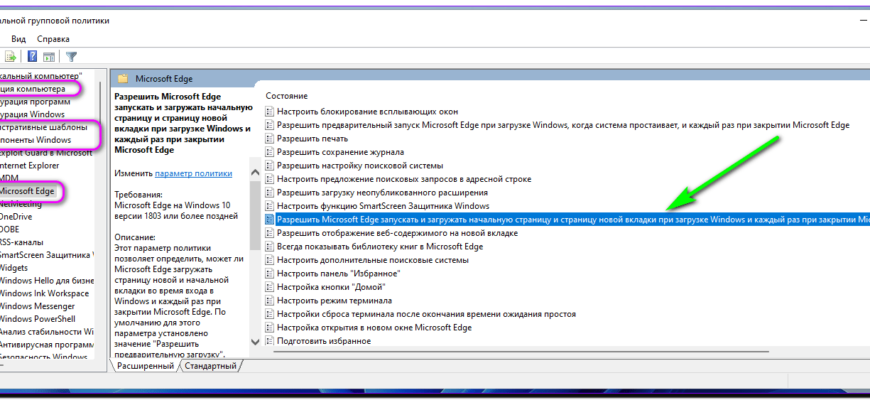Select Windows PowerShell in the tree

38,319
